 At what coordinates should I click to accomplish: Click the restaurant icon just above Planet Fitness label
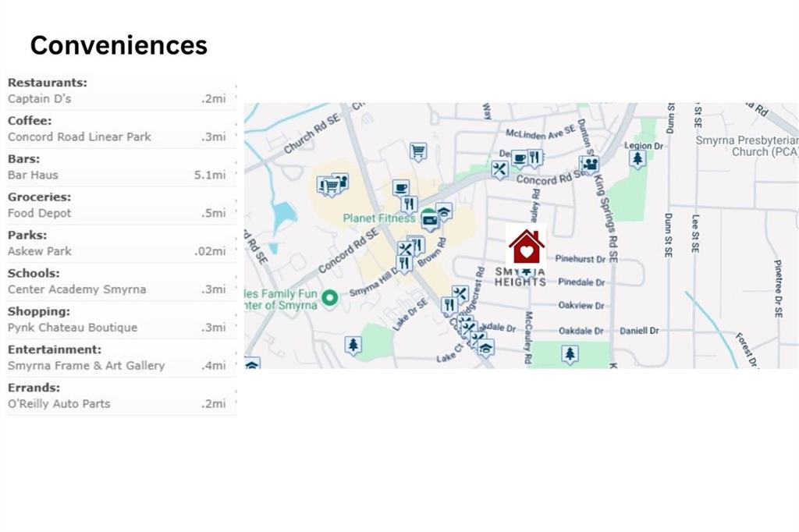click(x=409, y=204)
